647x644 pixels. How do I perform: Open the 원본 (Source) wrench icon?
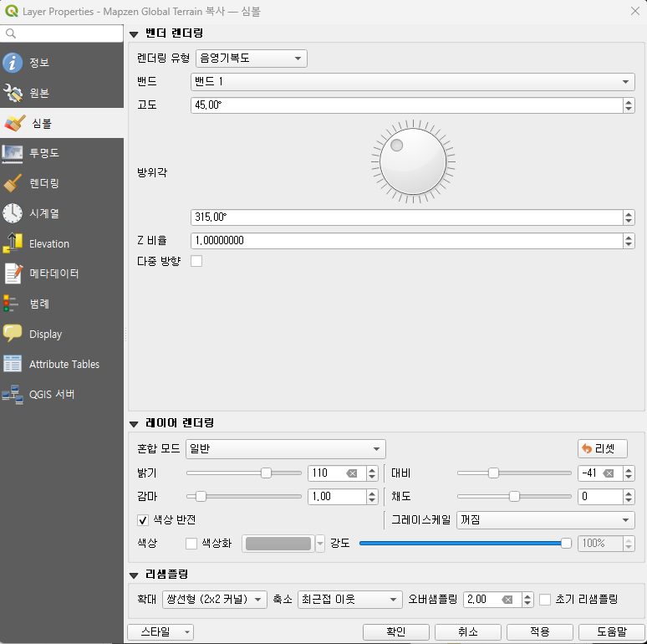pos(13,93)
